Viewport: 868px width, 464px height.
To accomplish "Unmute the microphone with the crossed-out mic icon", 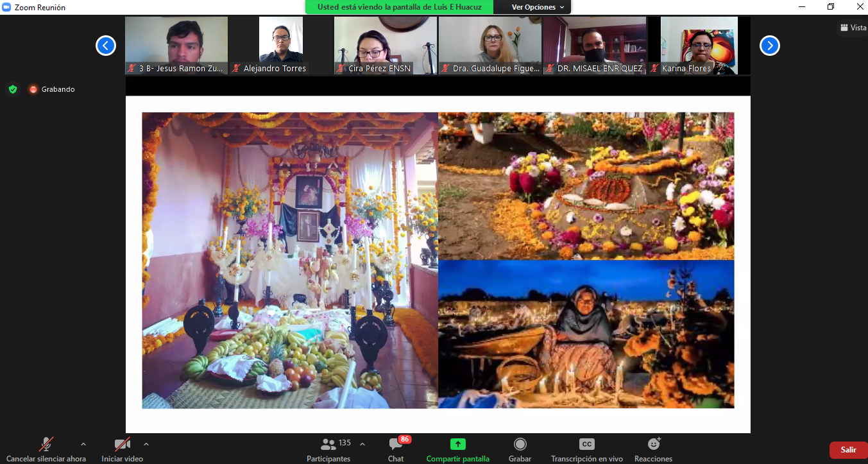I will (46, 444).
